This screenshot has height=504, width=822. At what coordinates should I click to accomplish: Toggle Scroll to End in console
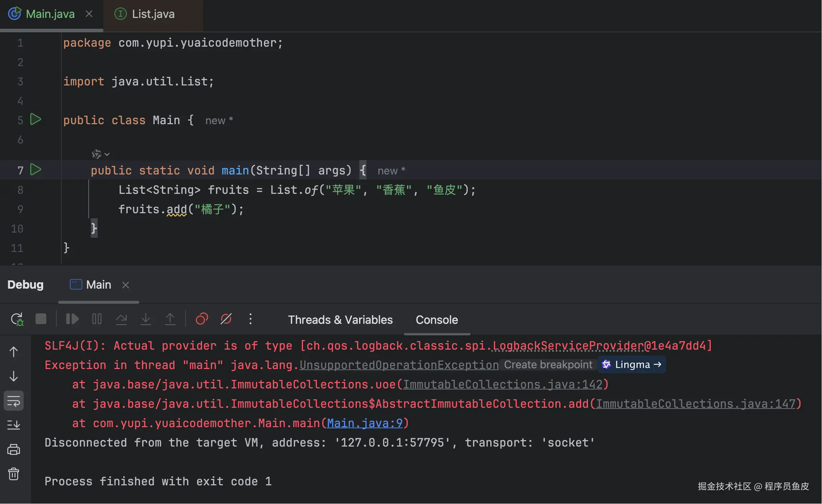click(x=14, y=425)
